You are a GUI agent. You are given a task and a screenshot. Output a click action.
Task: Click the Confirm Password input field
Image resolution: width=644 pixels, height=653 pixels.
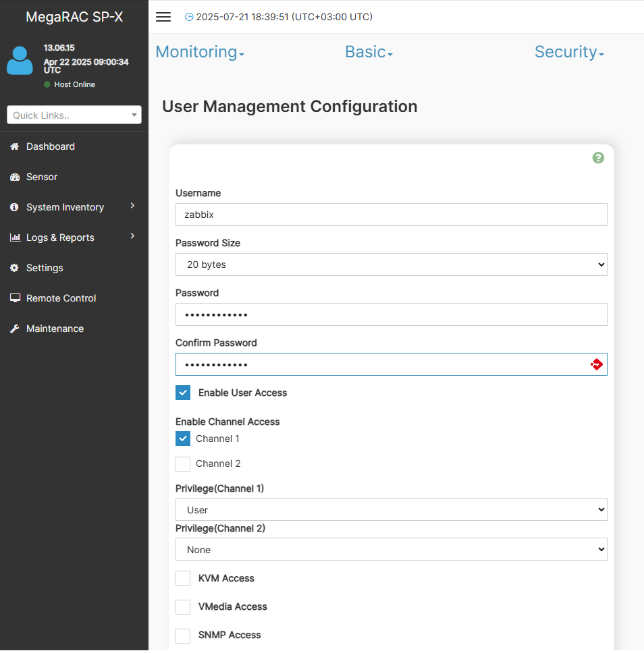click(x=392, y=364)
